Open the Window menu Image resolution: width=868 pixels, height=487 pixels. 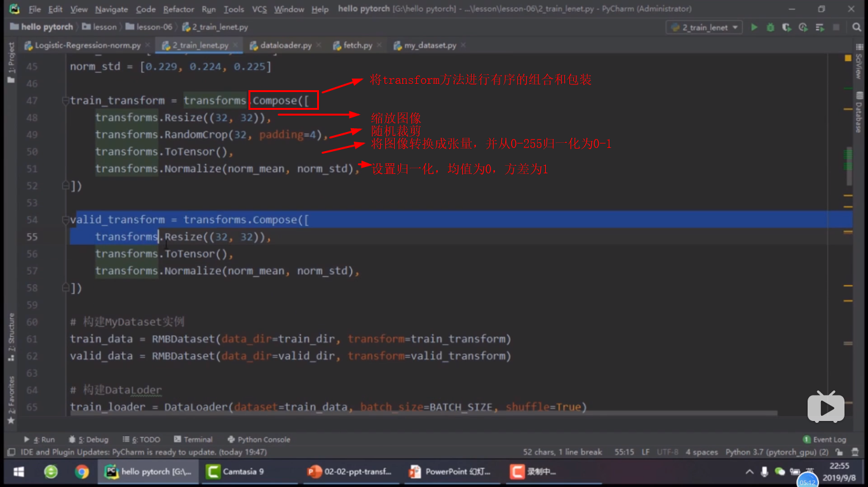(289, 10)
